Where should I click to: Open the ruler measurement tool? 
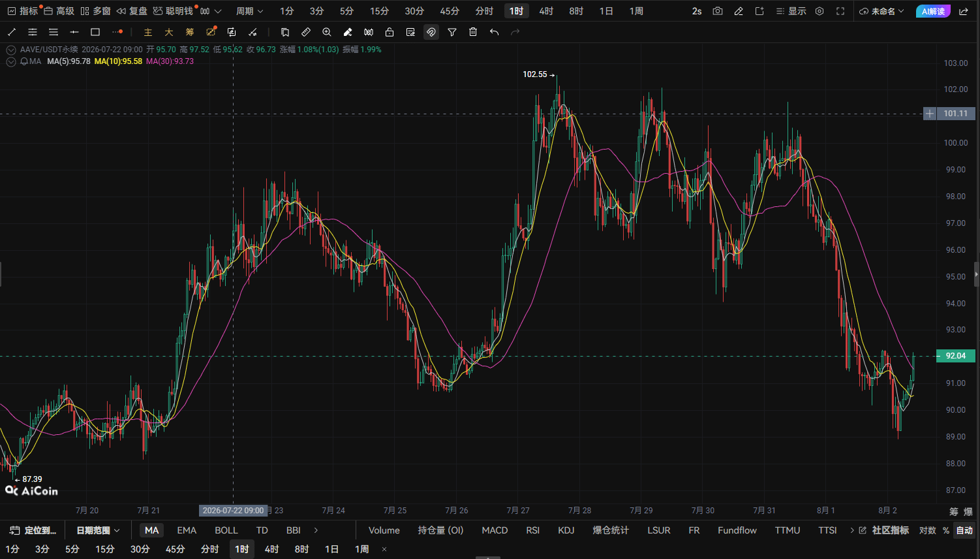(306, 32)
